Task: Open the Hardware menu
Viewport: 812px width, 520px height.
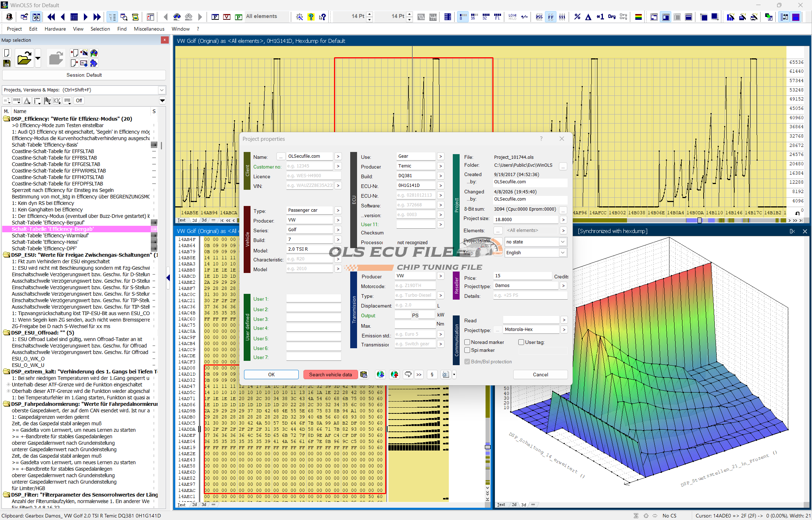Action: tap(55, 29)
